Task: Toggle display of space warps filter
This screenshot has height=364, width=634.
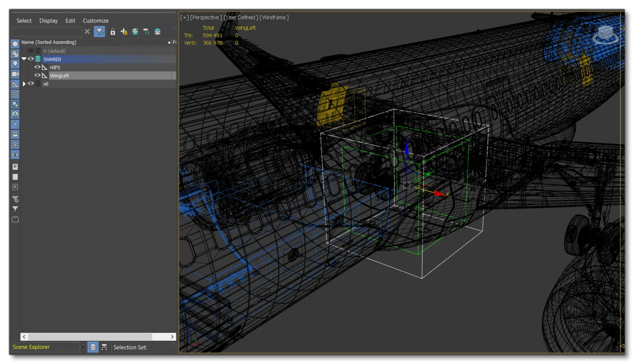Action: pyautogui.click(x=15, y=94)
